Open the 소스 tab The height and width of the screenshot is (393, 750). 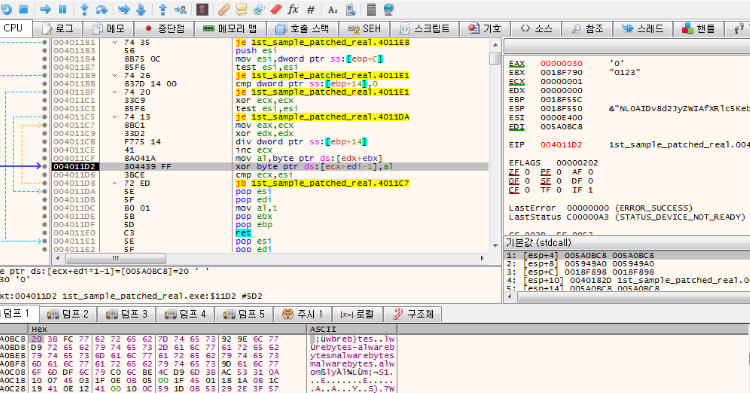(x=536, y=29)
